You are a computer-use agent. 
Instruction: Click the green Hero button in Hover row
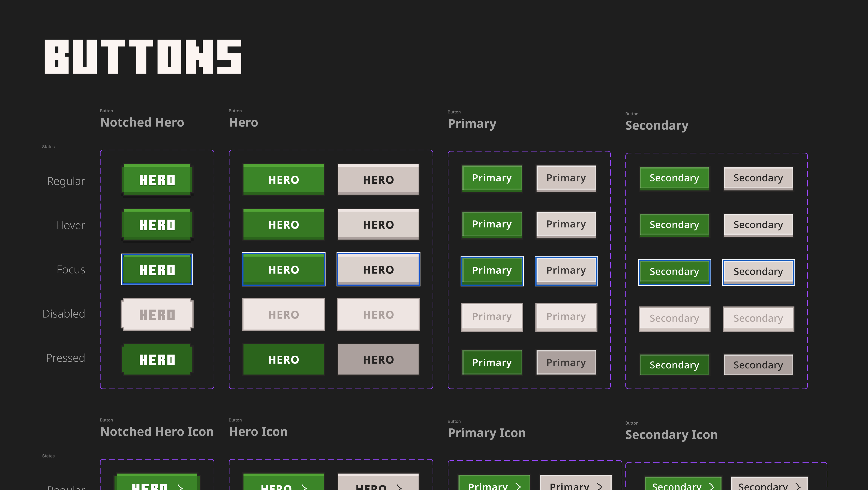[283, 225]
